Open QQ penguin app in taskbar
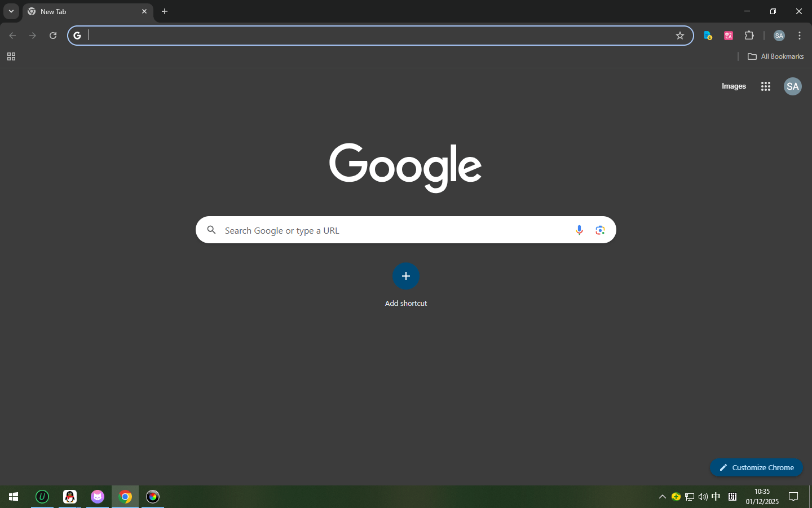 (x=70, y=497)
